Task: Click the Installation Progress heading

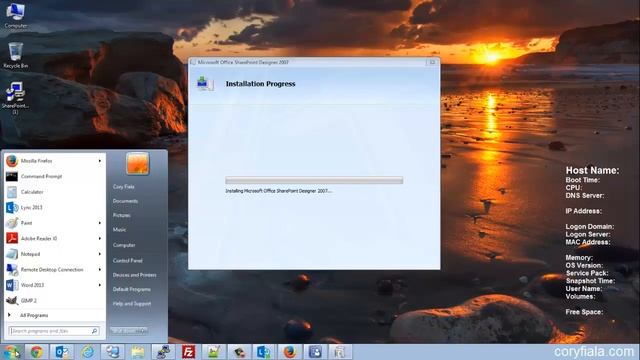Action: coord(260,84)
